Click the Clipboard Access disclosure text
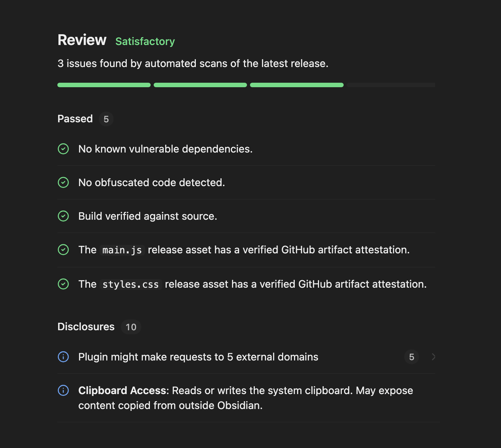 [245, 398]
